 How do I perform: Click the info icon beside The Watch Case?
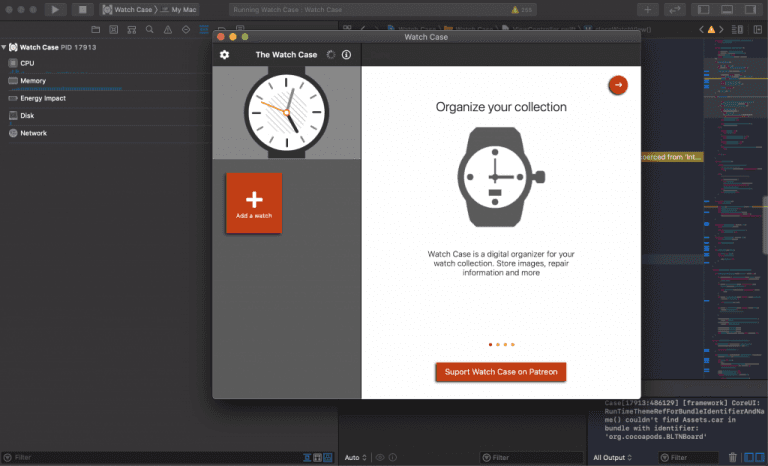tap(346, 55)
